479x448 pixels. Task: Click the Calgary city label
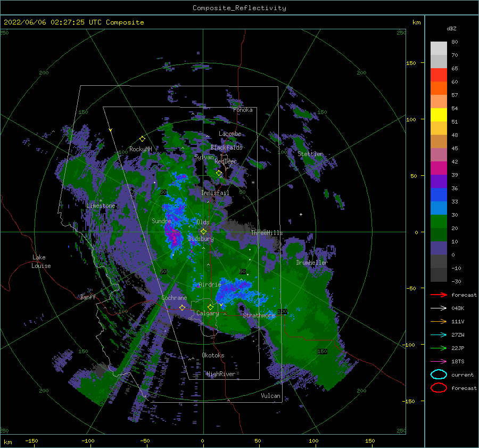(x=208, y=313)
